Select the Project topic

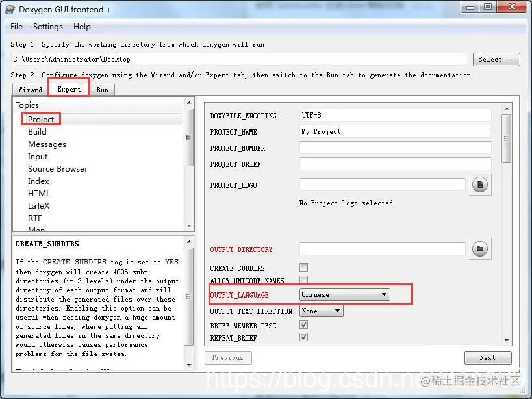41,119
